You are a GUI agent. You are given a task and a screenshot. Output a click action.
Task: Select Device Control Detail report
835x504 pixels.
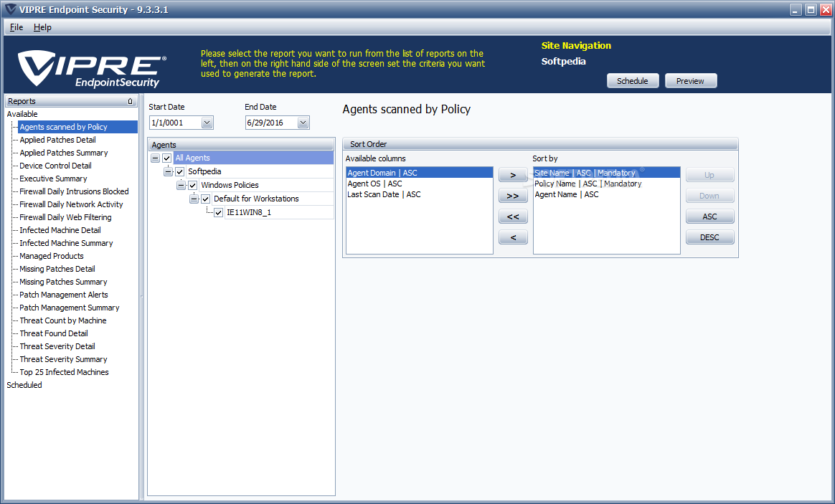coord(55,166)
